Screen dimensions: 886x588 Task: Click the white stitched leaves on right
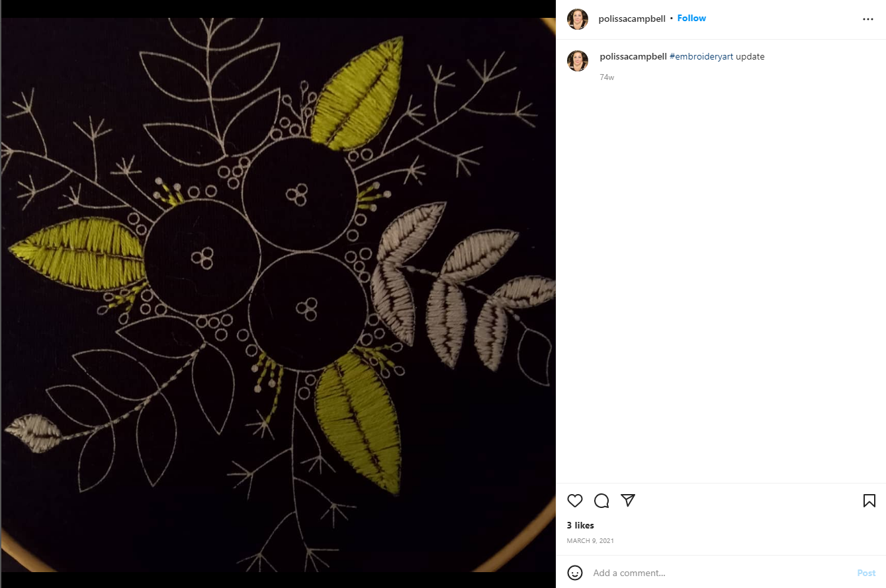tap(457, 284)
